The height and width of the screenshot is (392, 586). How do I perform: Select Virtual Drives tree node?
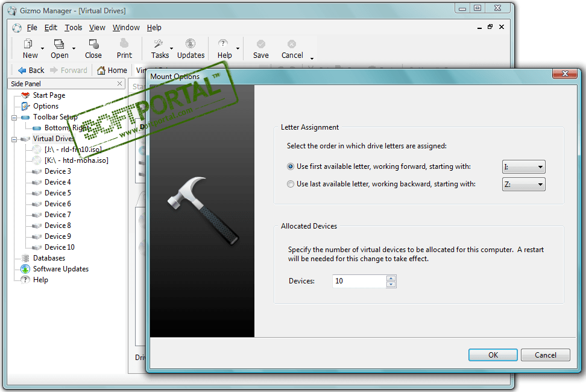(x=54, y=139)
